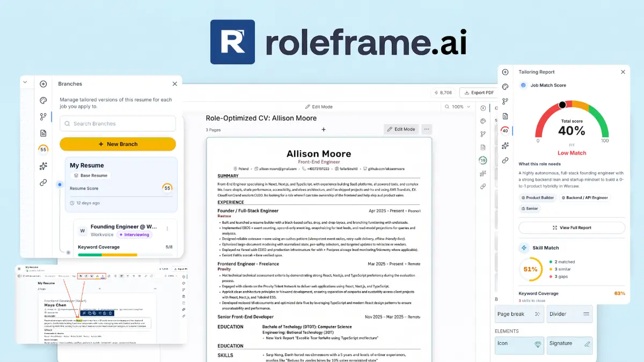The image size is (644, 362).
Task: Click the Low Match label
Action: click(x=572, y=153)
